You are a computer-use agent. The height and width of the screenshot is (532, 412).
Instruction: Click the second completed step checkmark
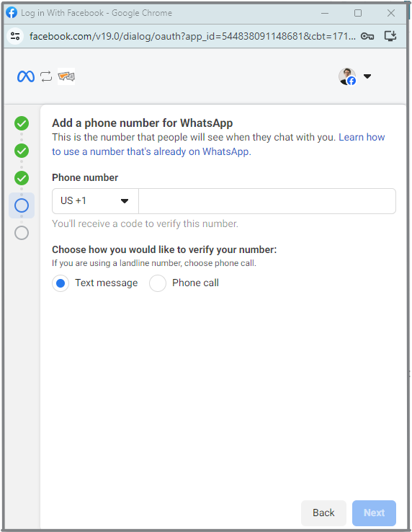[x=22, y=151]
